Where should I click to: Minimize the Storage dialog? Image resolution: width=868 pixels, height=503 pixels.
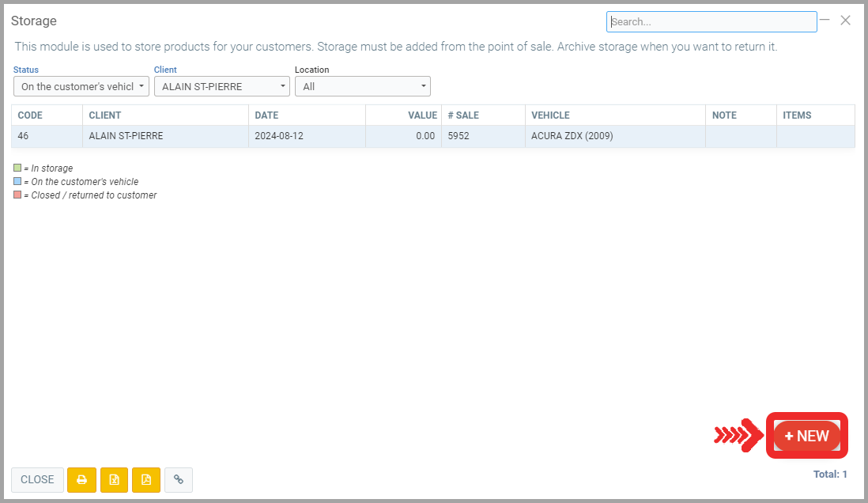pyautogui.click(x=825, y=20)
